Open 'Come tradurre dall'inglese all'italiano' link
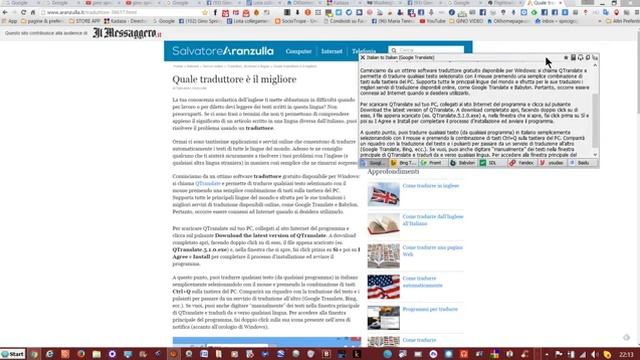The width and height of the screenshot is (640, 360). [x=433, y=220]
